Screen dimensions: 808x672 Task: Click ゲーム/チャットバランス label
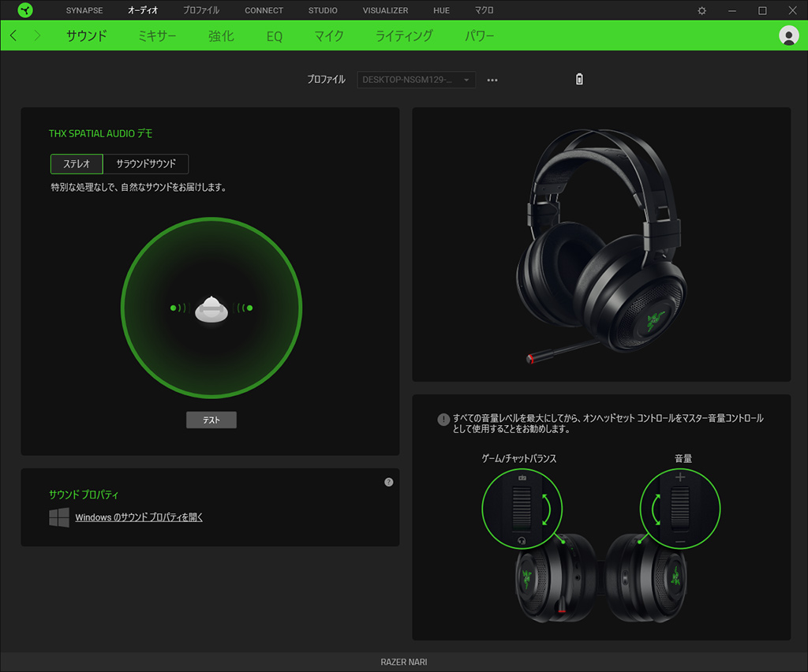519,457
